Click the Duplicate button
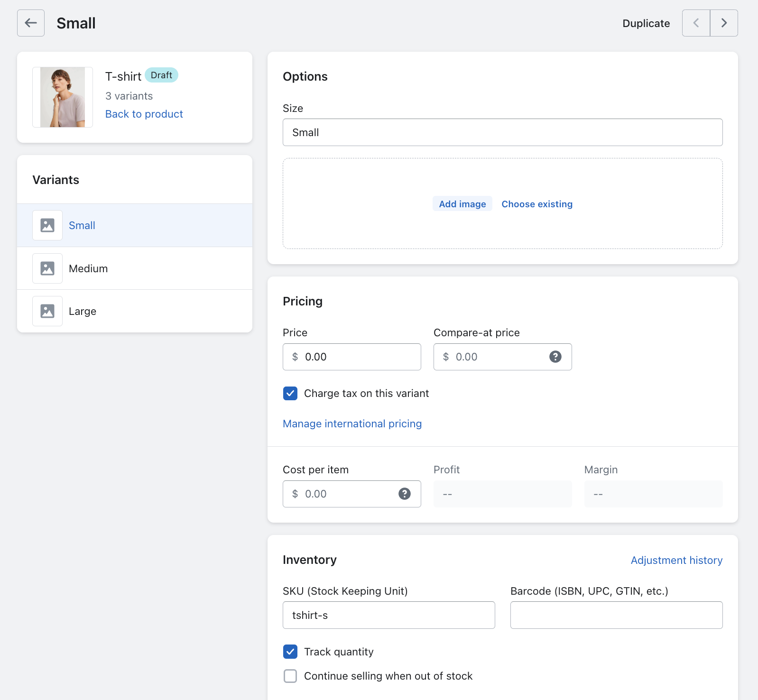The width and height of the screenshot is (758, 700). coord(646,23)
